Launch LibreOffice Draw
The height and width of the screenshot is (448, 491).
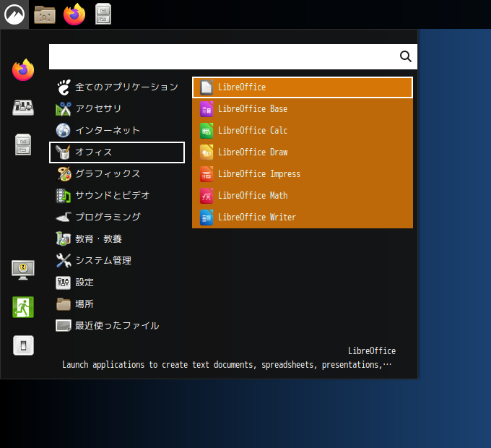[303, 152]
